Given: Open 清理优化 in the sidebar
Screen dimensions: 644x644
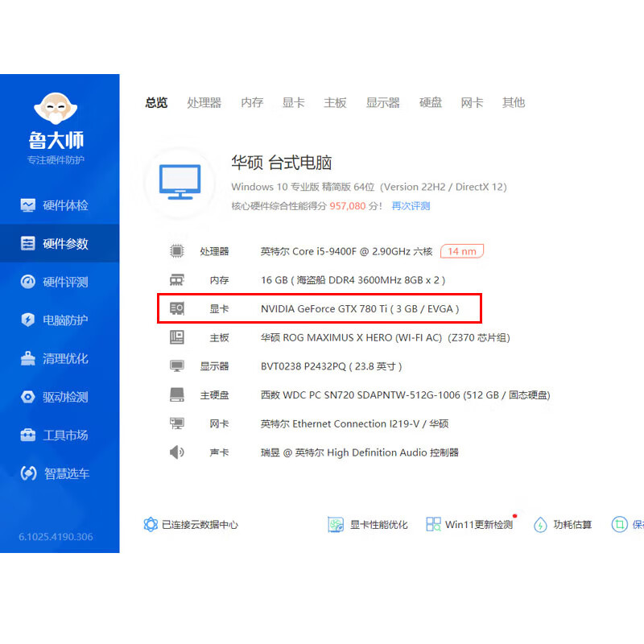Looking at the screenshot, I should click(56, 358).
